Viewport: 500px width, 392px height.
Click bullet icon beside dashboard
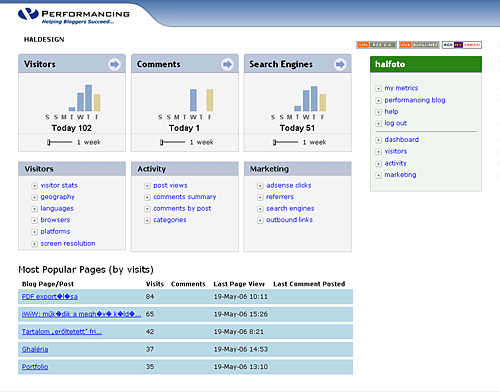pos(378,140)
